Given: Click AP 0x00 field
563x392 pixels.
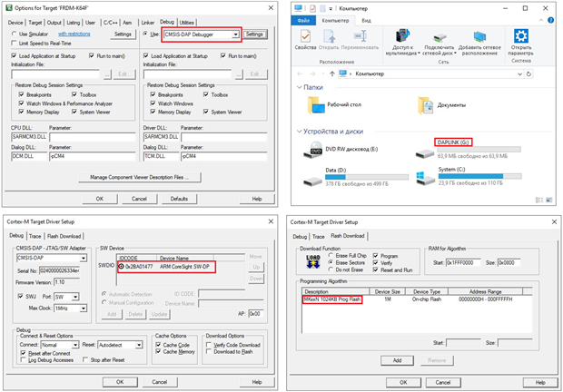Looking at the screenshot, I should point(256,313).
